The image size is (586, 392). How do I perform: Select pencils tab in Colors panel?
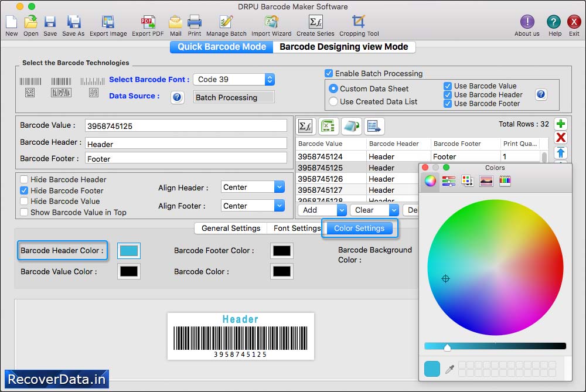click(505, 181)
